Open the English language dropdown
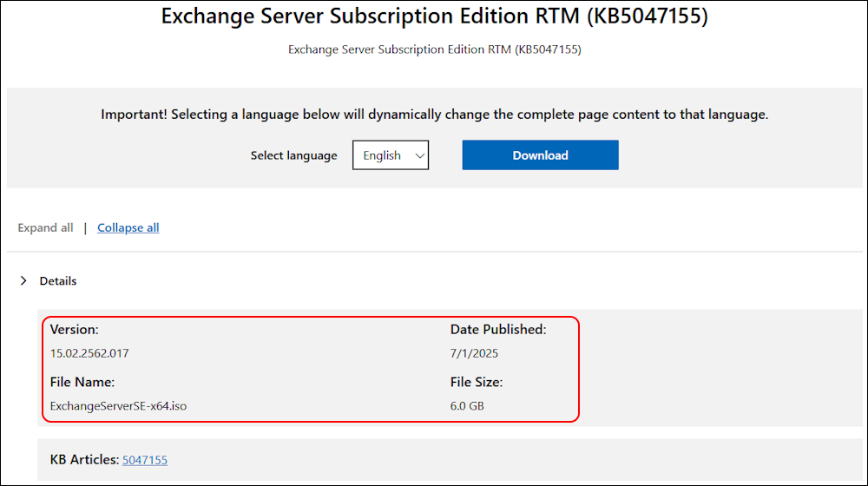The height and width of the screenshot is (486, 868). (391, 155)
